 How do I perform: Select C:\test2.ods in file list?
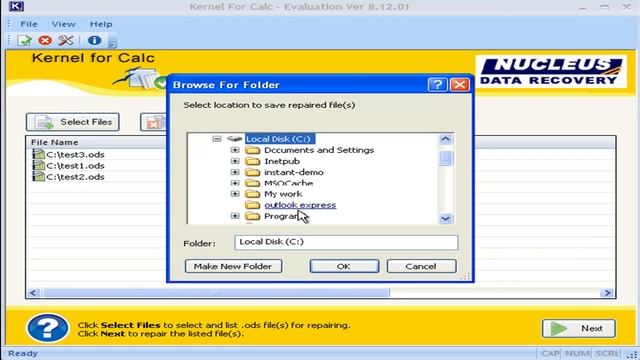click(75, 176)
